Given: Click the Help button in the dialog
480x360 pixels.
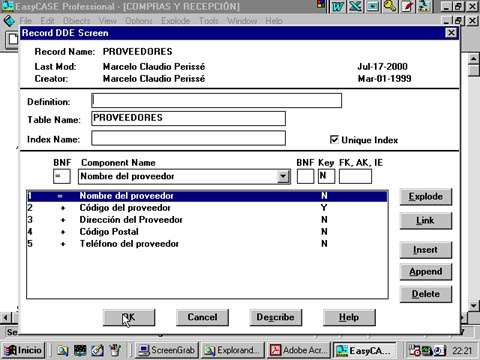Looking at the screenshot, I should pyautogui.click(x=349, y=317).
